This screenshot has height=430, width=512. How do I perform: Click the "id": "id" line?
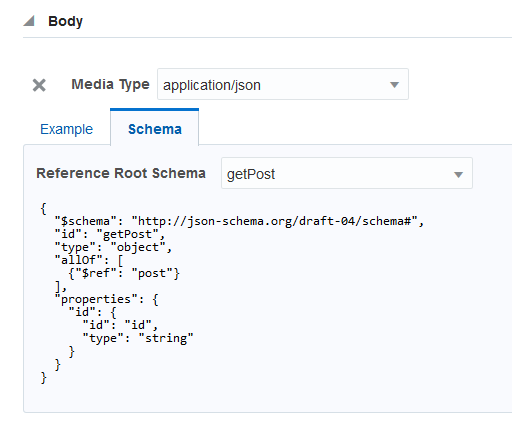click(120, 325)
